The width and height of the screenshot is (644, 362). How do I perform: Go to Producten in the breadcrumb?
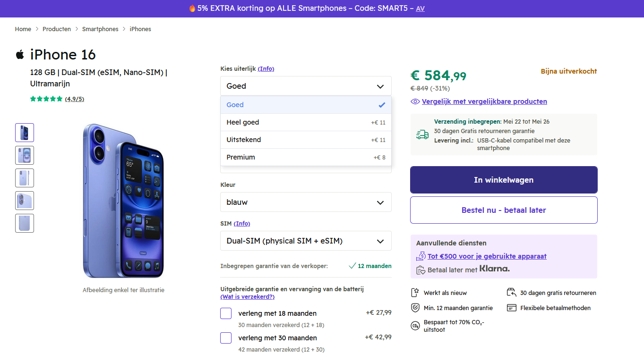tap(57, 29)
